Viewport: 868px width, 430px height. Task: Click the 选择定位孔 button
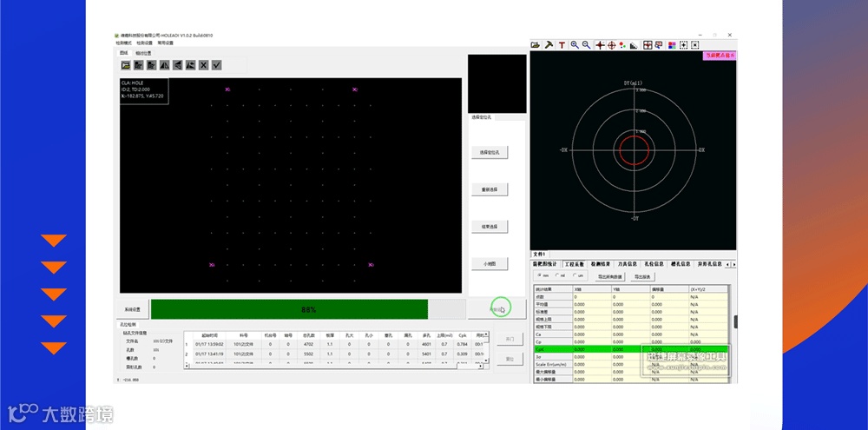[x=490, y=152]
